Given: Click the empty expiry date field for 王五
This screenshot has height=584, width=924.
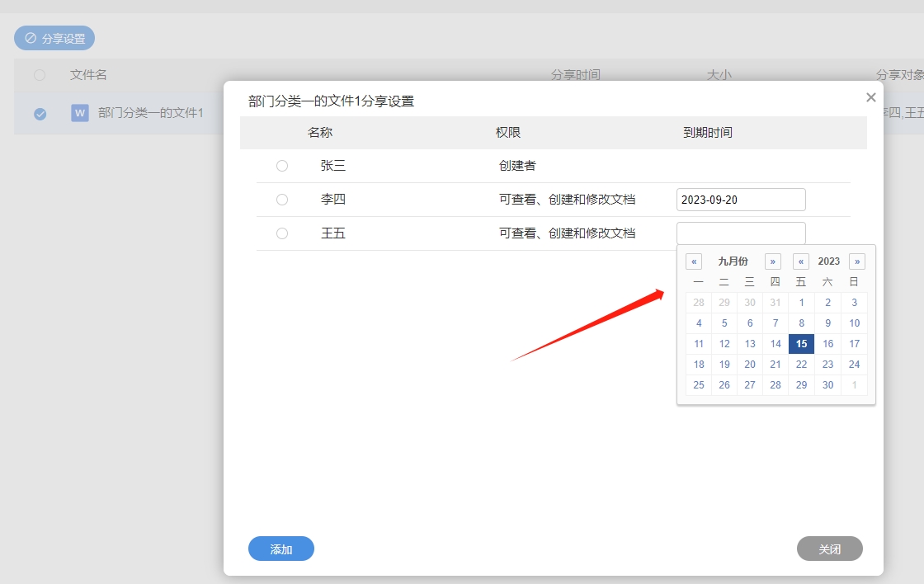Looking at the screenshot, I should (x=740, y=233).
